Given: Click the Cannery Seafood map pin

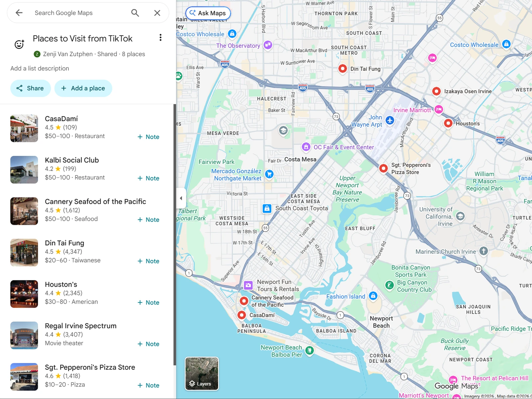Looking at the screenshot, I should (244, 301).
